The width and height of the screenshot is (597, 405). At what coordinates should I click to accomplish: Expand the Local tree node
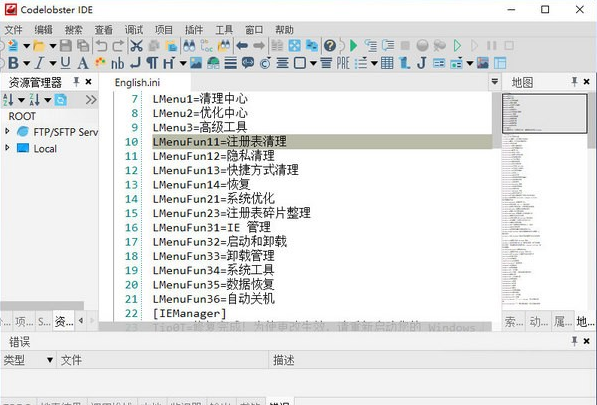point(7,147)
